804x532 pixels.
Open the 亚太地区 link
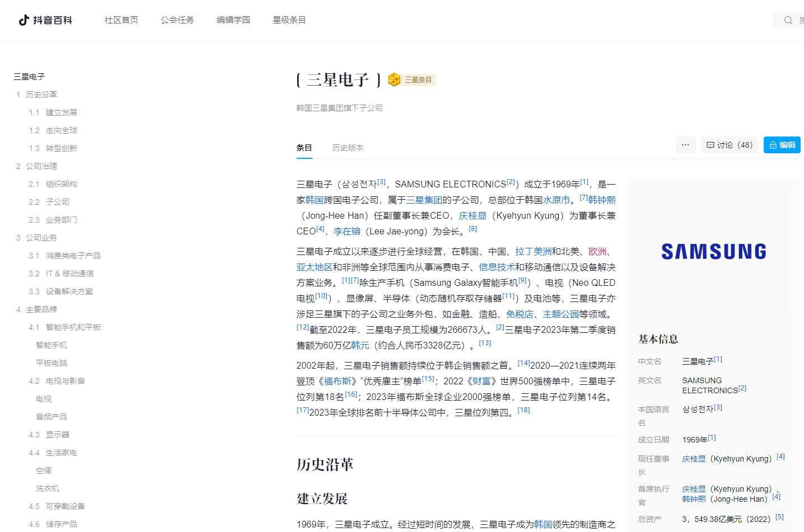[x=315, y=267]
